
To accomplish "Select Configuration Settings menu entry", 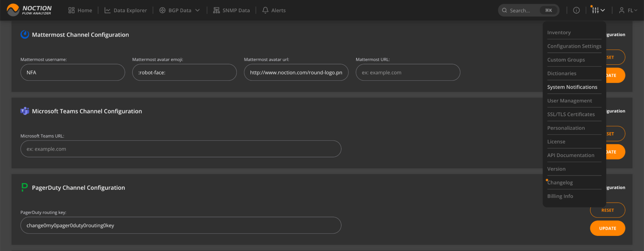I will pyautogui.click(x=574, y=46).
